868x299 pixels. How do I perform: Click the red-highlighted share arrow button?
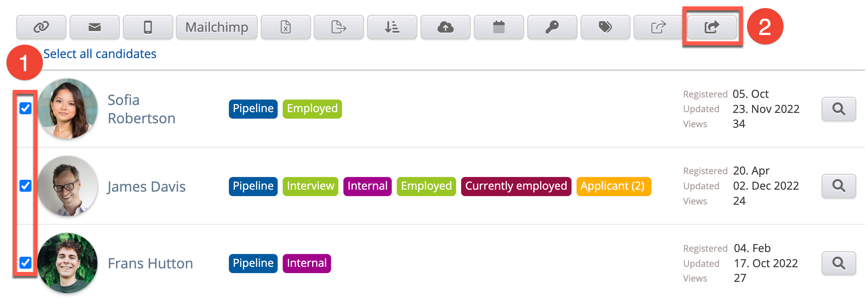[x=712, y=27]
